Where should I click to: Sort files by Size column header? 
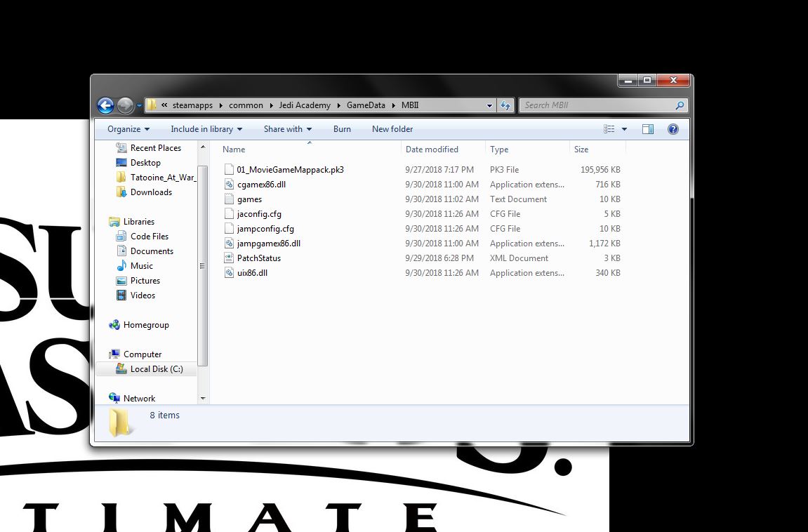(581, 149)
